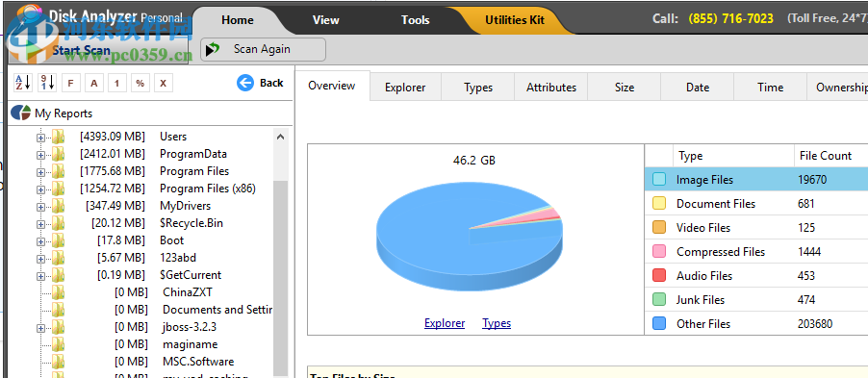Click the 19670 Image Files count
The image size is (868, 378).
click(812, 179)
